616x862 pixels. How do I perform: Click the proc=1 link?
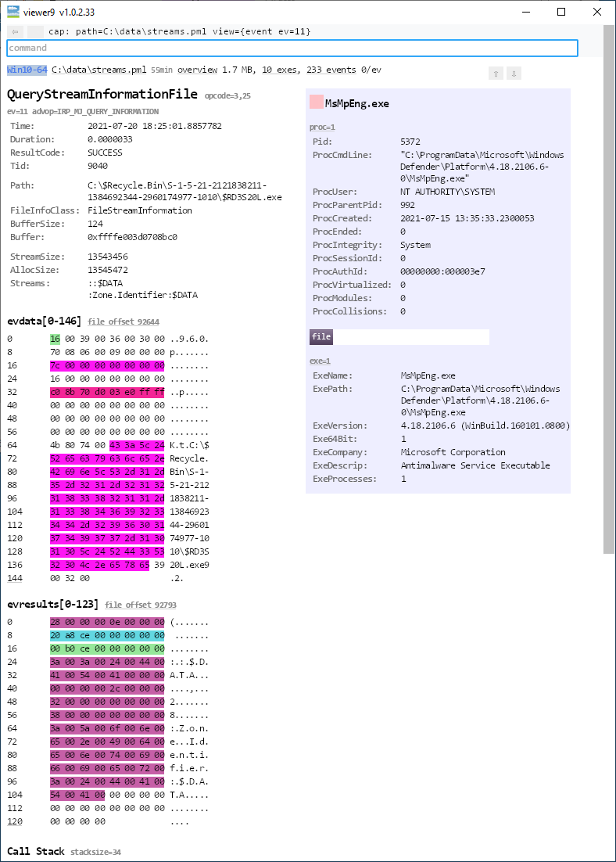click(322, 127)
